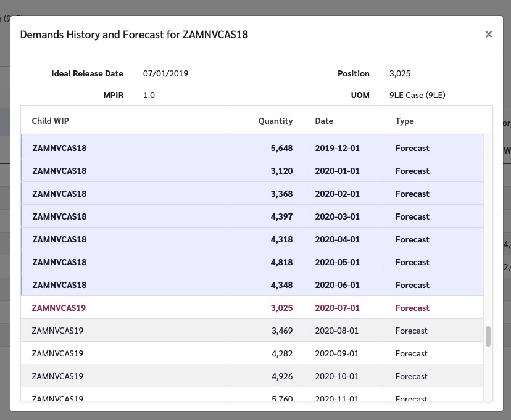Image resolution: width=511 pixels, height=420 pixels.
Task: Click the Ideal Release Date value 07/01/2019
Action: click(165, 73)
